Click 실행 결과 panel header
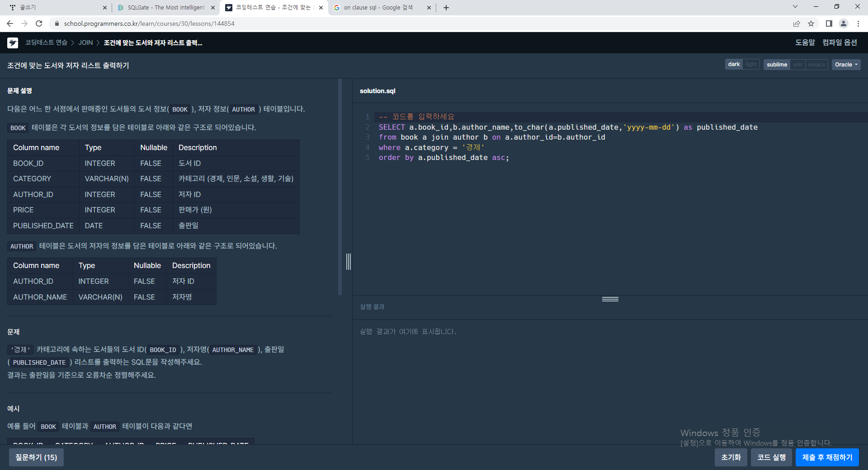The image size is (868, 470). tap(372, 307)
